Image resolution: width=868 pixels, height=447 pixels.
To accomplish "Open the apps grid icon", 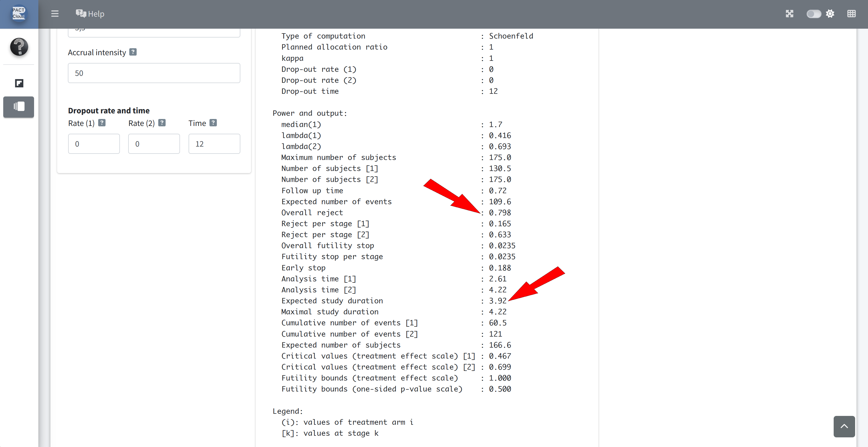I will click(x=851, y=14).
